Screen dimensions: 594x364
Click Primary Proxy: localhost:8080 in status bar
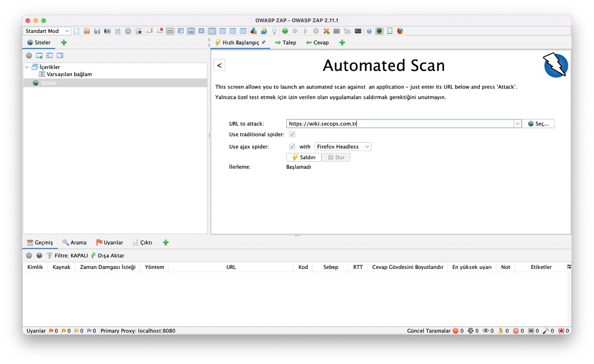(138, 331)
